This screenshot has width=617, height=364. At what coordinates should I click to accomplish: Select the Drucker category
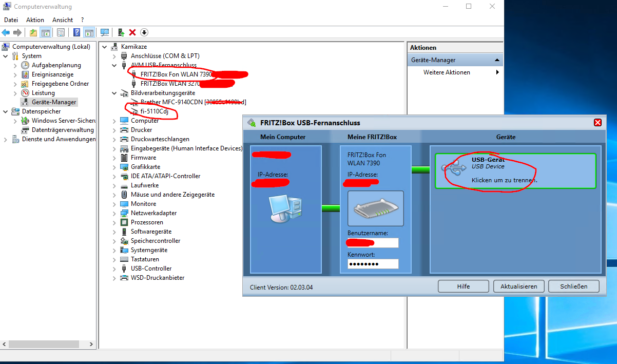click(x=141, y=130)
